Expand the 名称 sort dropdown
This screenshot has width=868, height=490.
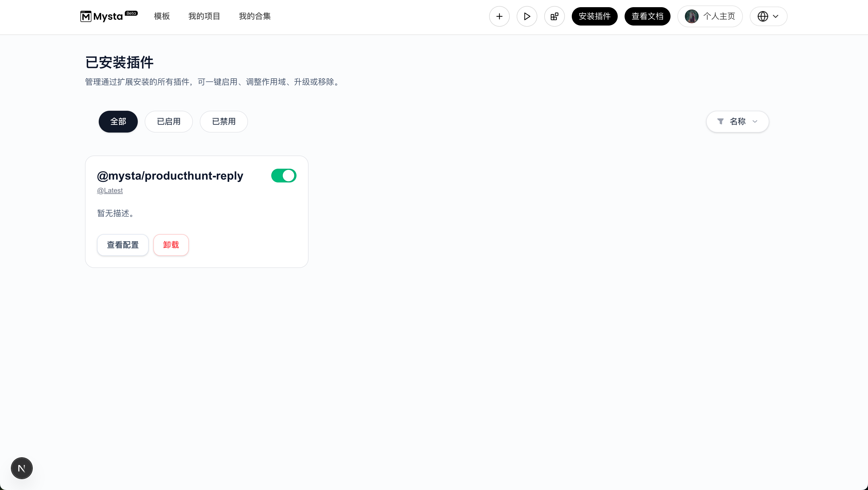coord(737,121)
